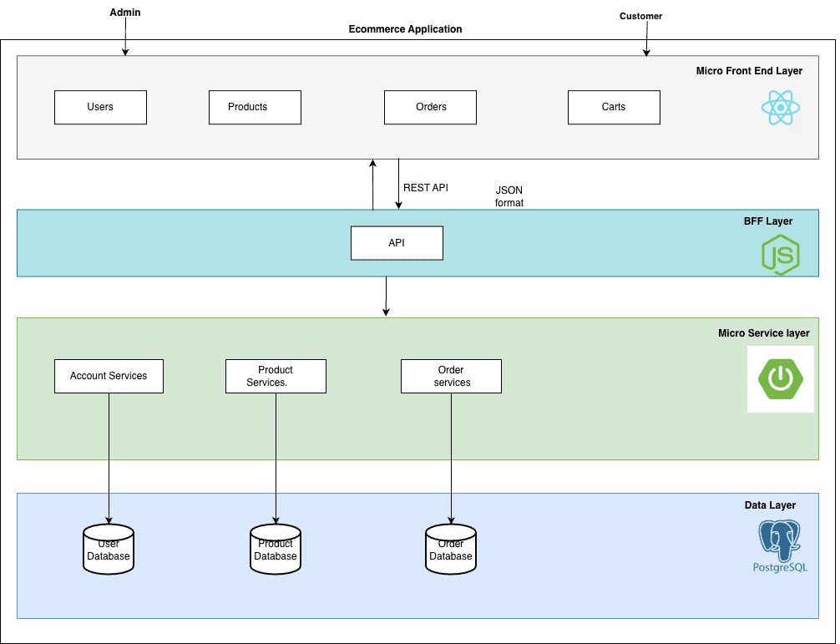Click the PostgreSQL text label
Screen dimensions: 840x644
point(778,565)
